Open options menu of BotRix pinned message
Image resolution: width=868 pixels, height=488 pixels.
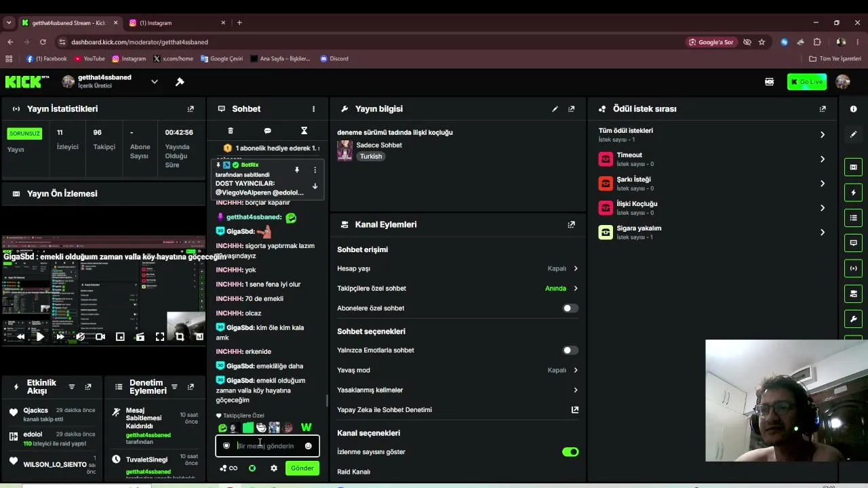pos(315,169)
